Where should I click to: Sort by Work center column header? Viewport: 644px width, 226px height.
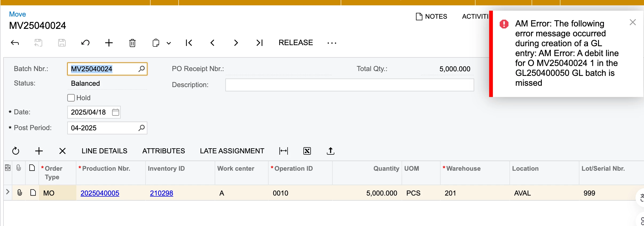point(242,173)
